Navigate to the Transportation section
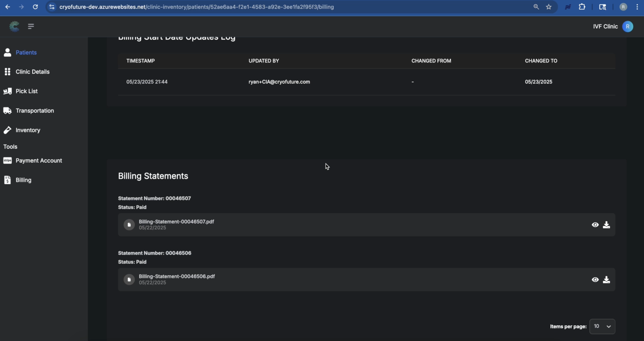Screen dimensions: 644x341 34,111
